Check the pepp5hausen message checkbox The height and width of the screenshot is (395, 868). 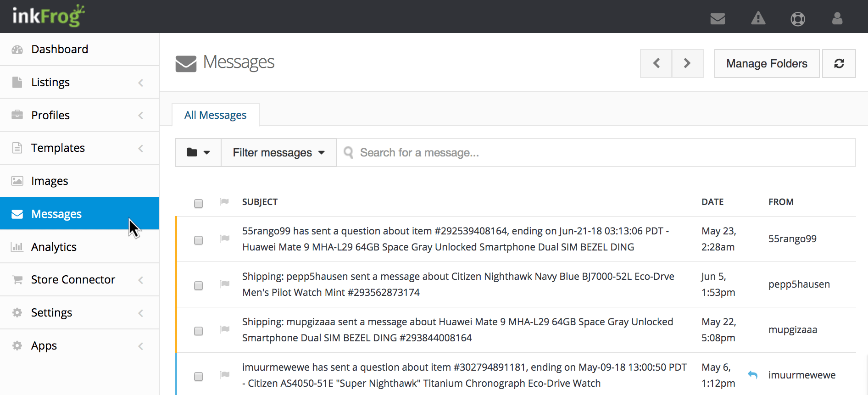click(198, 286)
